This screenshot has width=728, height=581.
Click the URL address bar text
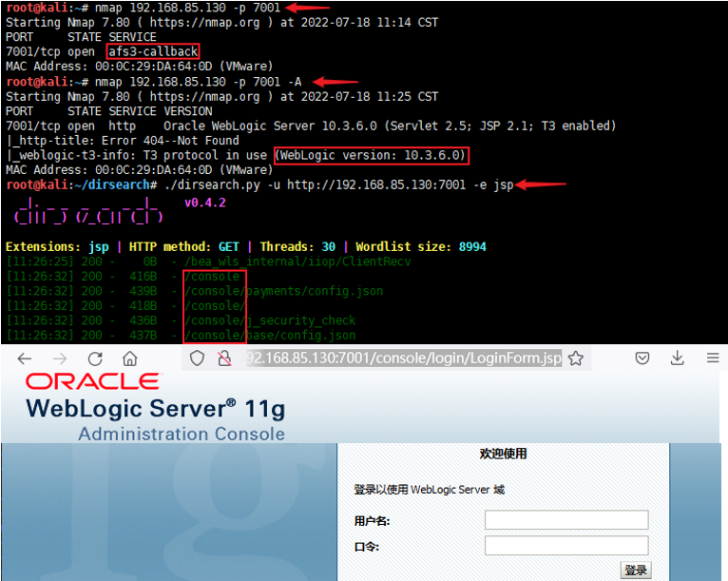point(404,358)
